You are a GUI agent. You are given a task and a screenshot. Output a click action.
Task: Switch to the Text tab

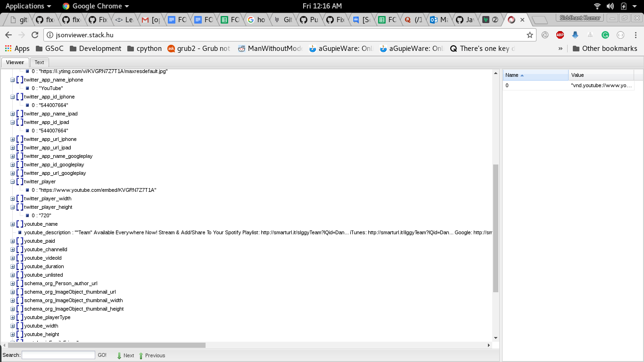(x=39, y=62)
